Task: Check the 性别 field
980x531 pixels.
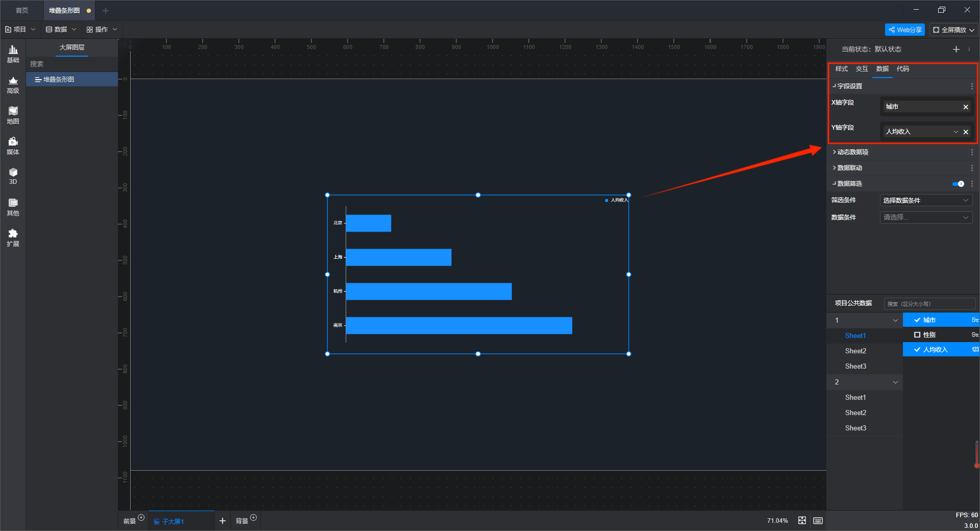Action: pos(917,335)
